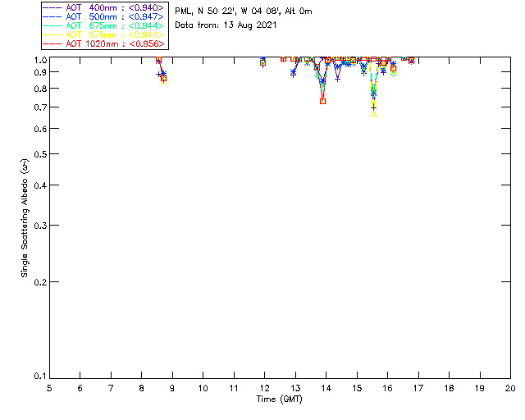
Task: Click the y-axis tick label '1.0'
Action: [40, 60]
